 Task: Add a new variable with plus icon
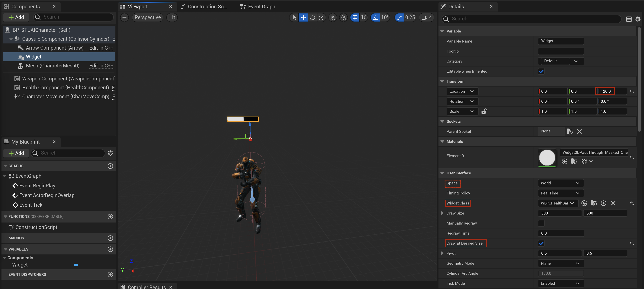(x=110, y=249)
